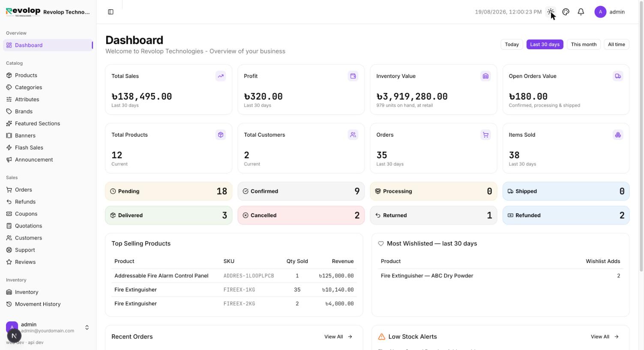The width and height of the screenshot is (644, 350).
Task: Go to Refunds page
Action: click(48, 202)
